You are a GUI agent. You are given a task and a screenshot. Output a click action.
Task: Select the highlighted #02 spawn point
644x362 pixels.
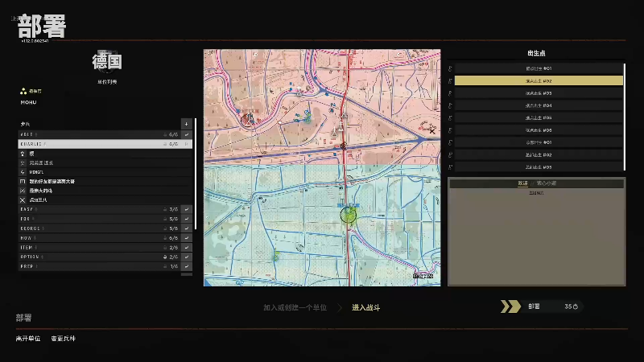pyautogui.click(x=539, y=81)
